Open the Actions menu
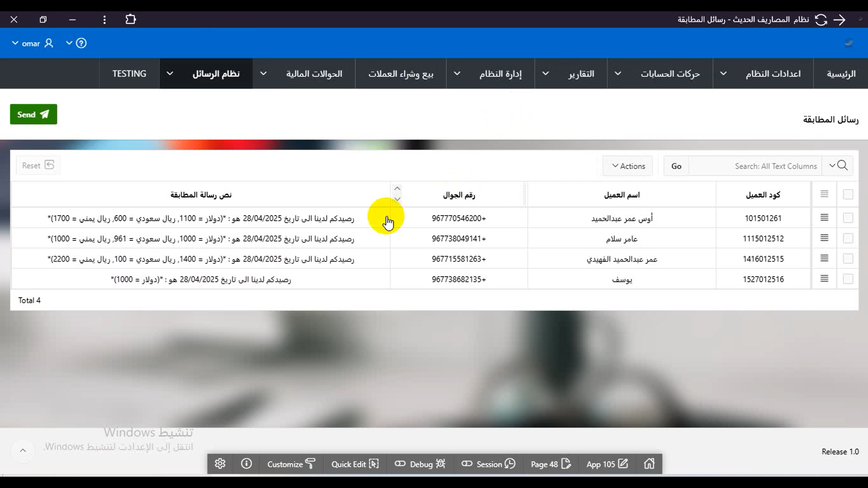 click(x=628, y=166)
